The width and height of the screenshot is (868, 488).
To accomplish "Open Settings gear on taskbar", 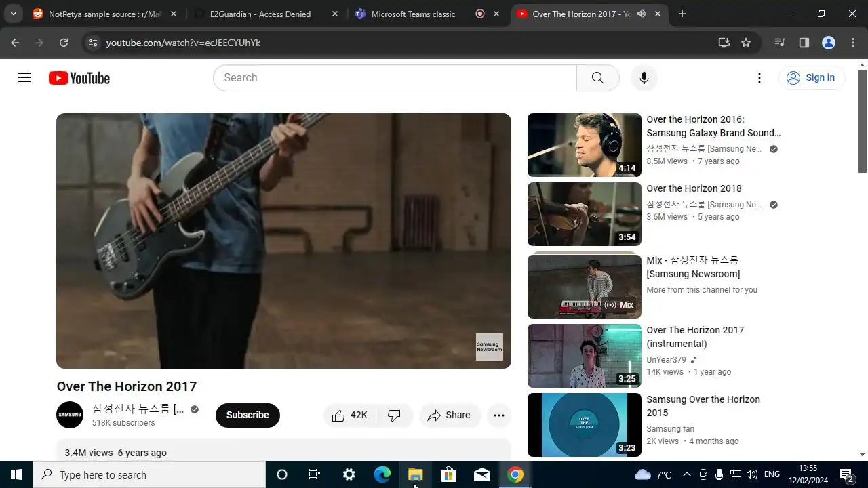I will [349, 475].
